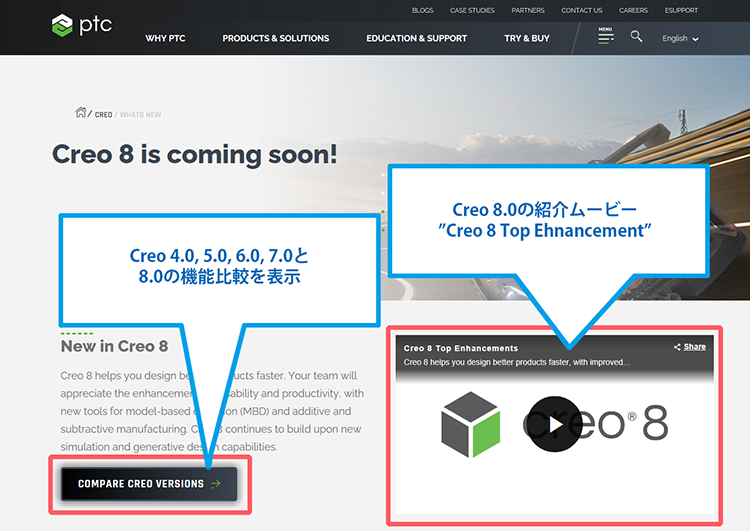
Task: Go to the BLOGS link
Action: (x=422, y=11)
